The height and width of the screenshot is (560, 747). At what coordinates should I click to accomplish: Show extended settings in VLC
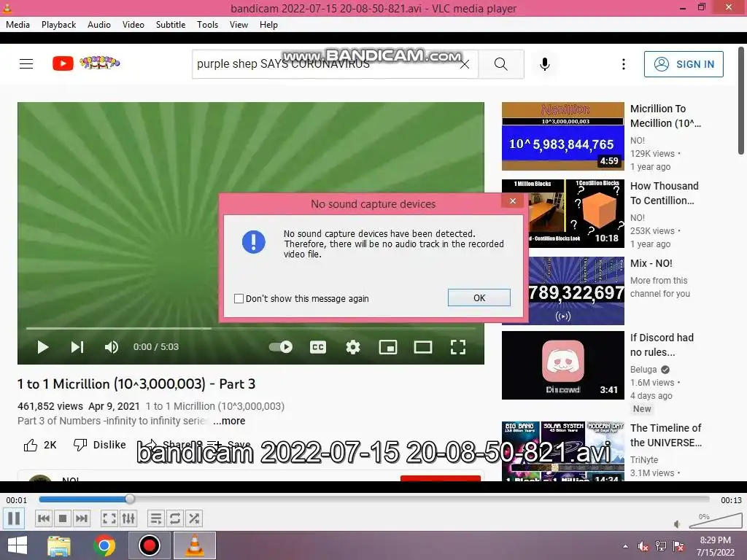[128, 518]
